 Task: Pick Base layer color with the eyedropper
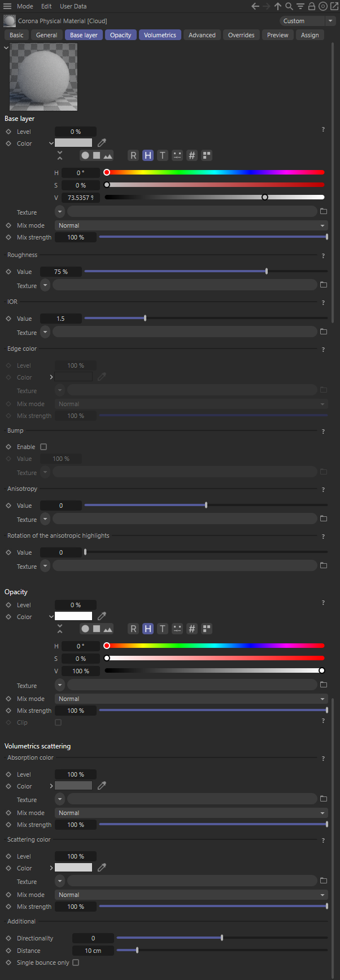point(102,143)
